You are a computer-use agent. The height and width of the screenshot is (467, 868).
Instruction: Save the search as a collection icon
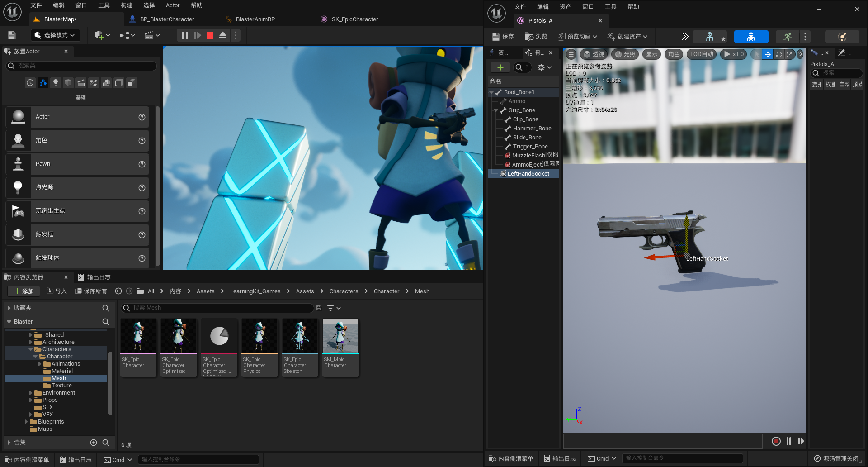[319, 308]
